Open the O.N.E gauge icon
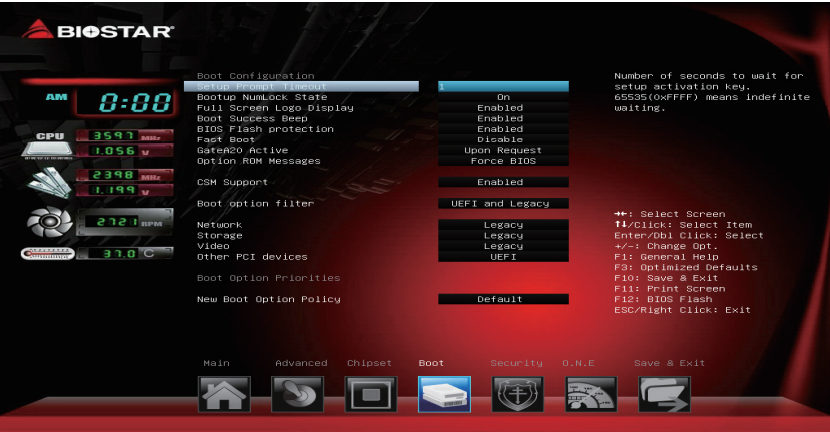 click(x=591, y=394)
